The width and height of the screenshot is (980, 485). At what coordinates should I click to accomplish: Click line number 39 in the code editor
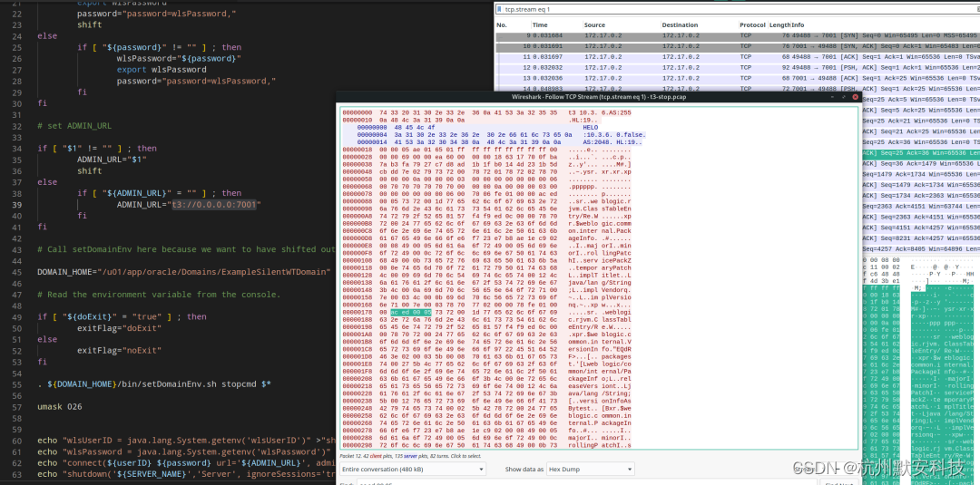tap(17, 205)
